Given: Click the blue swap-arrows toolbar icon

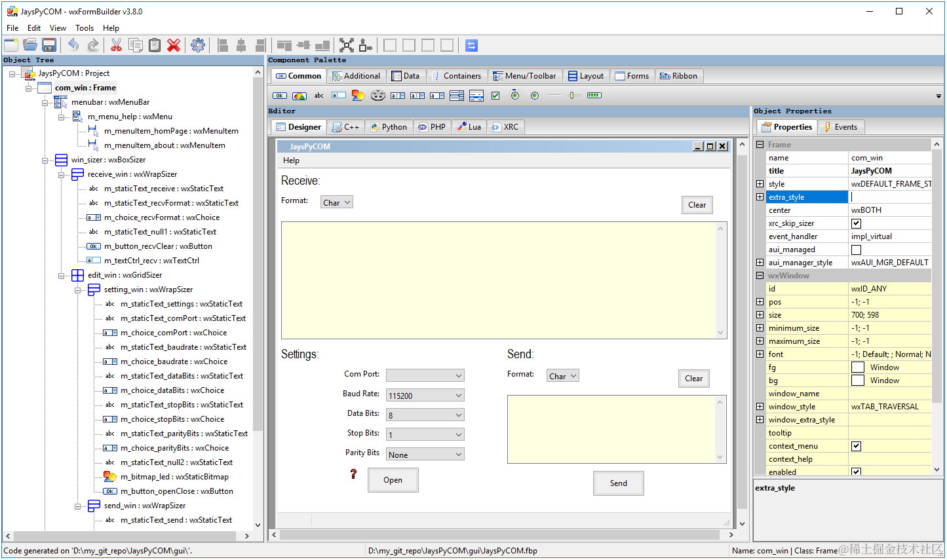Looking at the screenshot, I should point(471,45).
